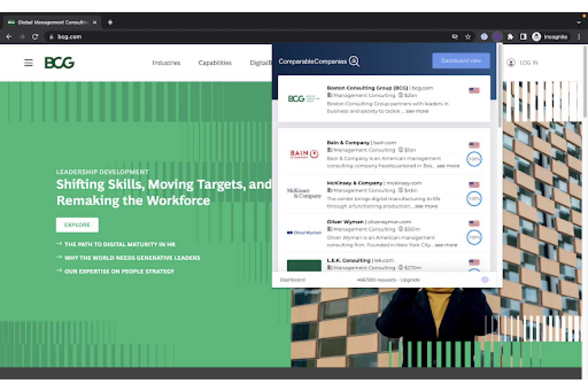Reload the page with refresh icon
The image size is (588, 392).
click(35, 37)
